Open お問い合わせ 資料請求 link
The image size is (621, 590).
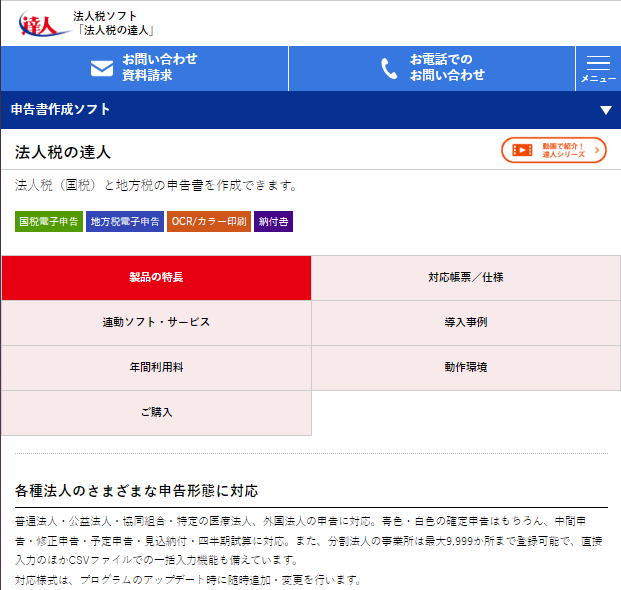tap(159, 68)
